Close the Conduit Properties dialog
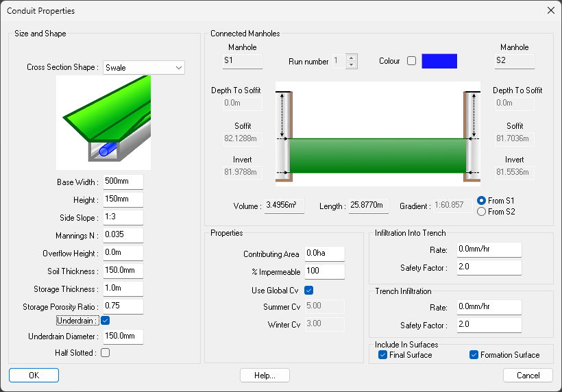Image resolution: width=562 pixels, height=392 pixels. click(550, 10)
